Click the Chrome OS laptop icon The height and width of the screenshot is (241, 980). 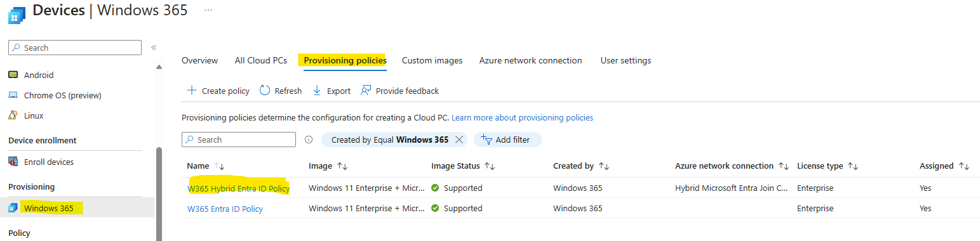[x=13, y=95]
